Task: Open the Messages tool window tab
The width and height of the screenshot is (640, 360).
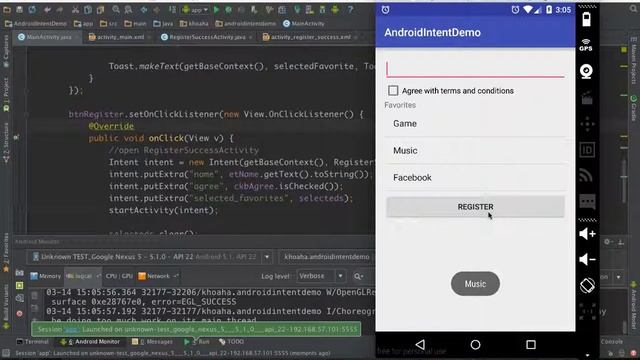Action: coord(152,341)
